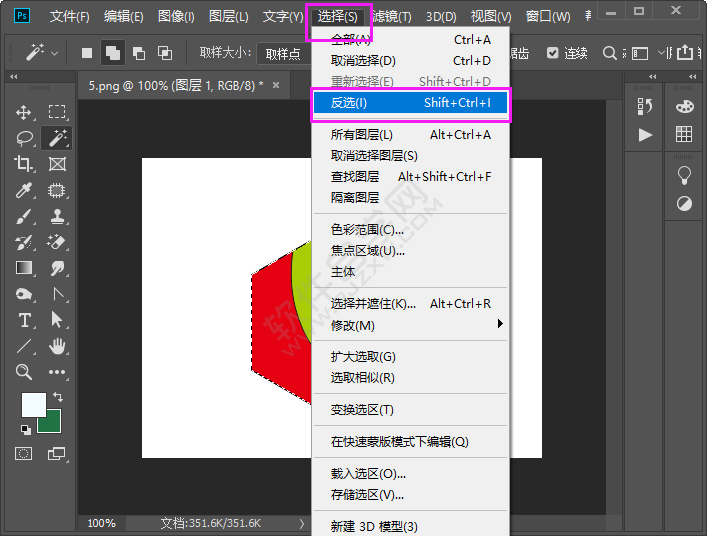Screen dimensions: 707x536
Task: Choose 色彩范围(C)... menu entry
Action: [410, 229]
